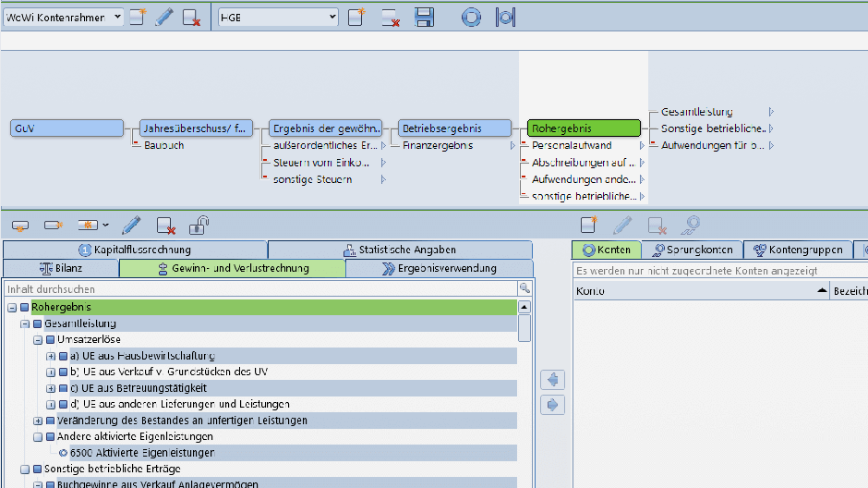The height and width of the screenshot is (488, 868).
Task: Click the rightmost top toolbar icon
Action: pyautogui.click(x=505, y=18)
